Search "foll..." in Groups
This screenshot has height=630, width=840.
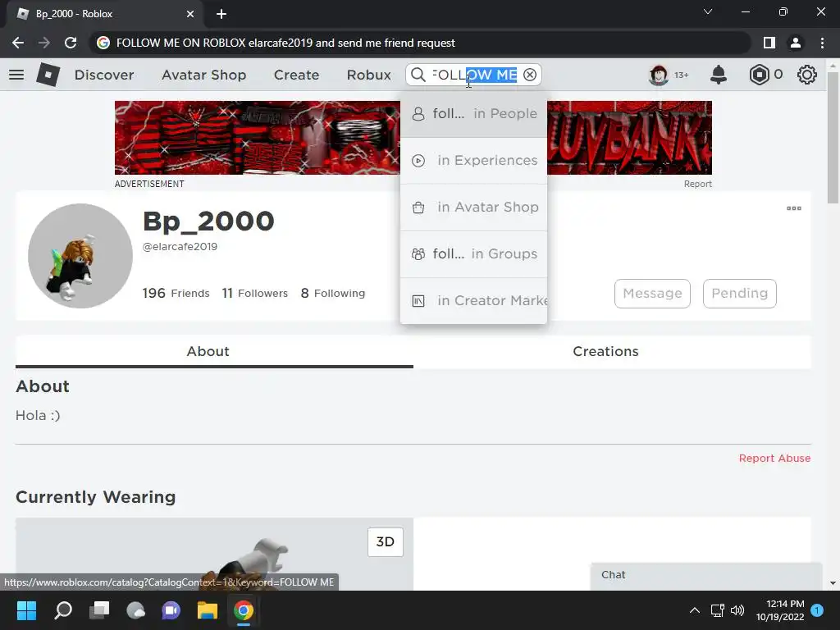[x=473, y=253]
